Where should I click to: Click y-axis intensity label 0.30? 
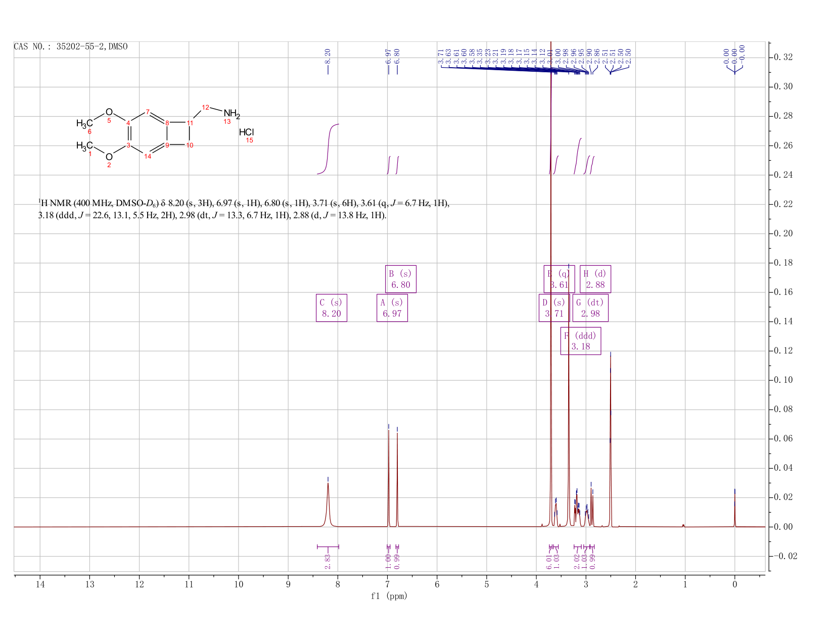click(x=783, y=87)
